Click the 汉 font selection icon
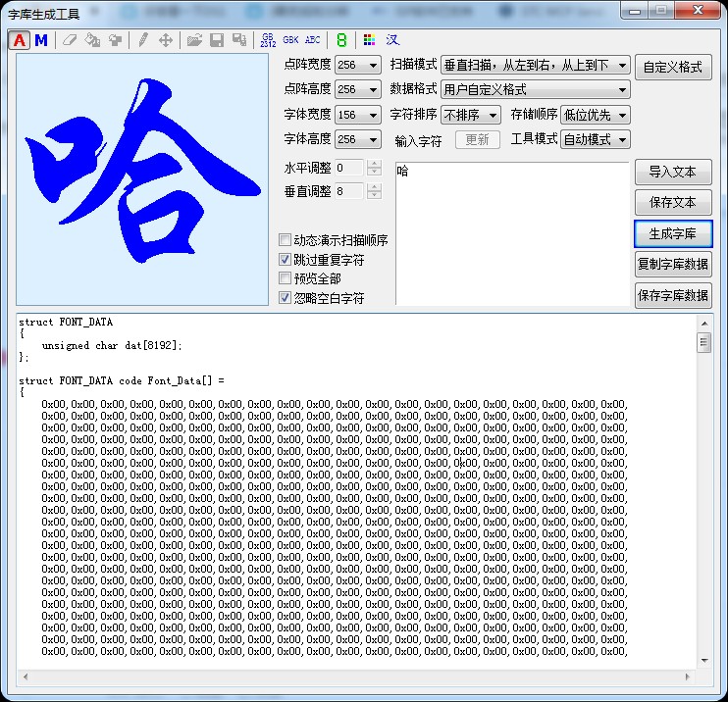 [392, 40]
